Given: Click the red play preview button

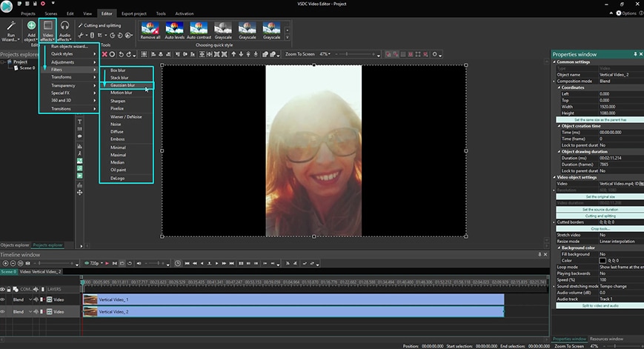Looking at the screenshot, I should 107,263.
